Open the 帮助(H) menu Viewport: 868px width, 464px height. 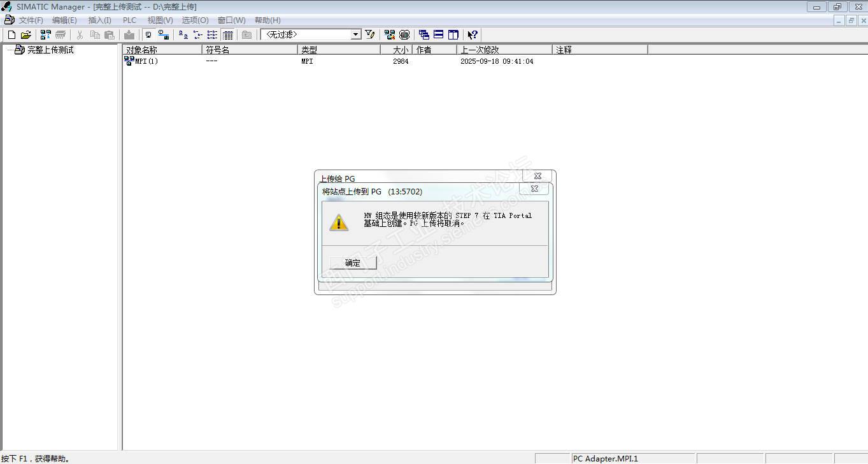tap(267, 20)
